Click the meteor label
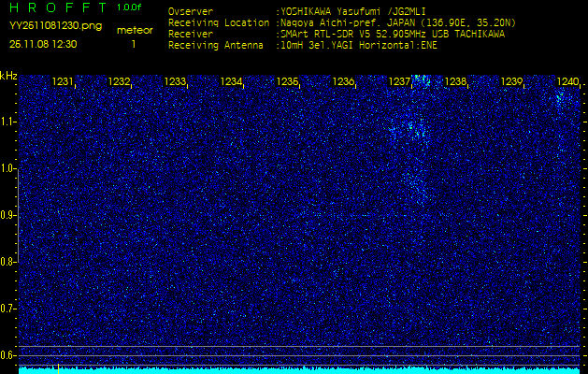This screenshot has width=588, height=374. click(x=135, y=31)
